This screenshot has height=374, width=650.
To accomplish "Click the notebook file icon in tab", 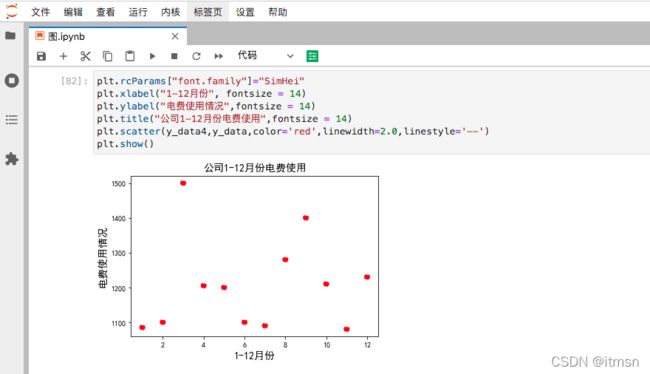I will (x=40, y=36).
